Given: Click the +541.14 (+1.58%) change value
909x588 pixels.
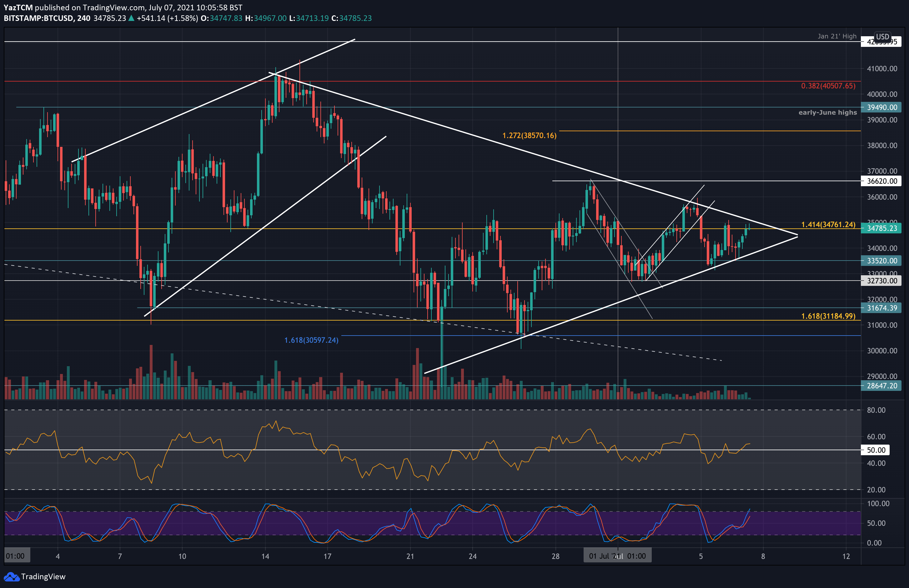Looking at the screenshot, I should coord(167,18).
